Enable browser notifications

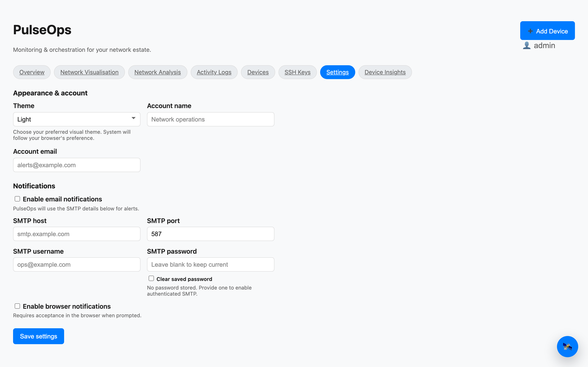point(17,306)
